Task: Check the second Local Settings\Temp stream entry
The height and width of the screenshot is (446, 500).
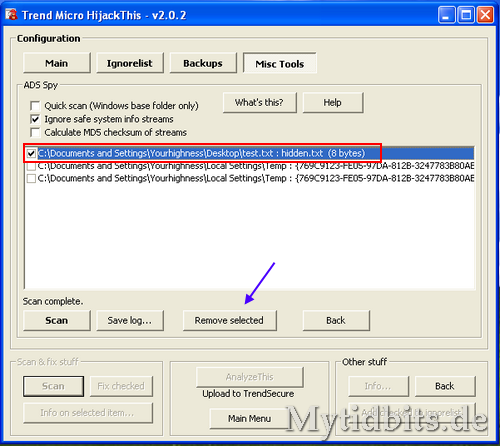Action: [x=31, y=166]
